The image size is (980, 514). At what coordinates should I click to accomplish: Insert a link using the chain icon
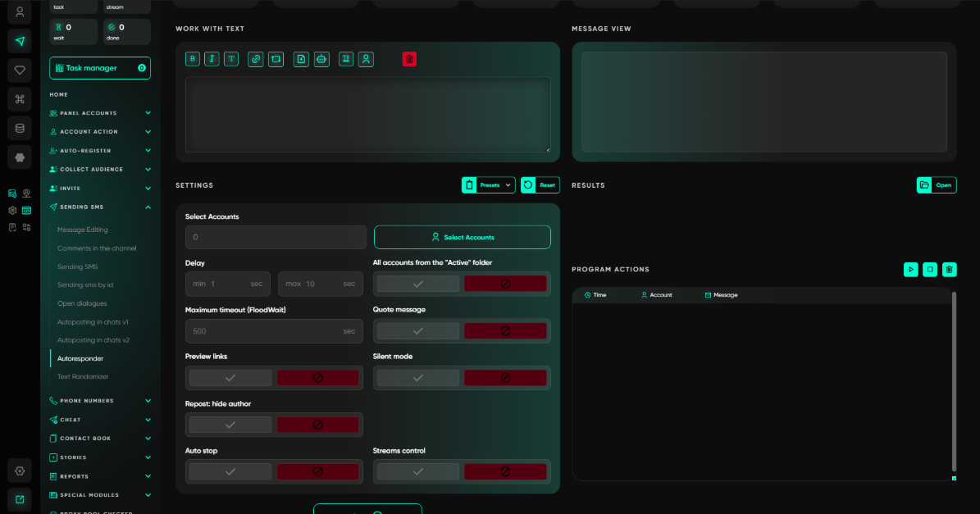[256, 59]
